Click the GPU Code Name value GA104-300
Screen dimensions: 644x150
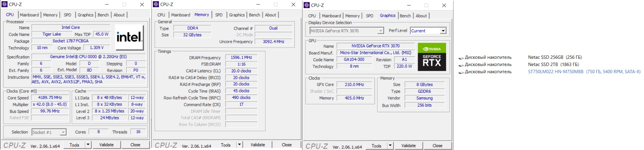coord(354,59)
